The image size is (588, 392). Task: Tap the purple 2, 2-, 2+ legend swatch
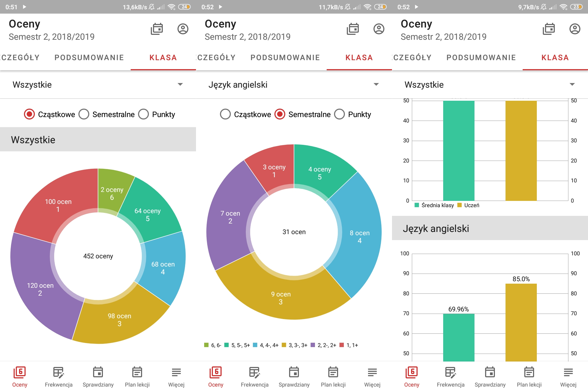click(x=313, y=345)
